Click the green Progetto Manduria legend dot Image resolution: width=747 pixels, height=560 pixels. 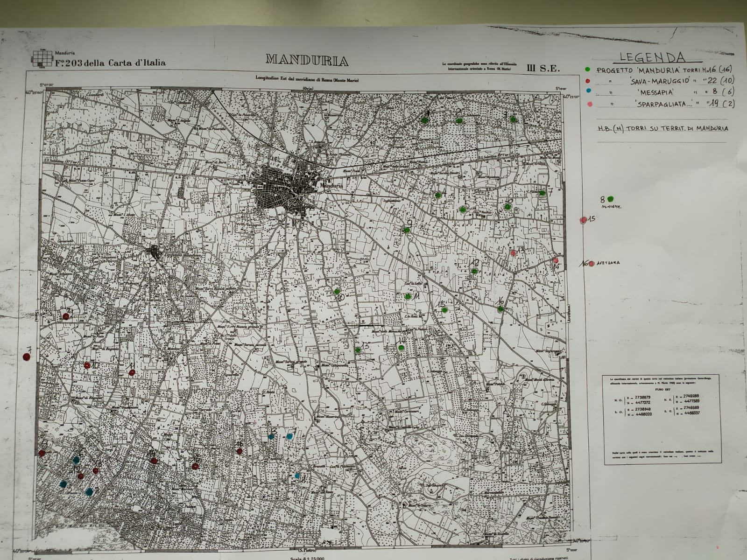(587, 69)
